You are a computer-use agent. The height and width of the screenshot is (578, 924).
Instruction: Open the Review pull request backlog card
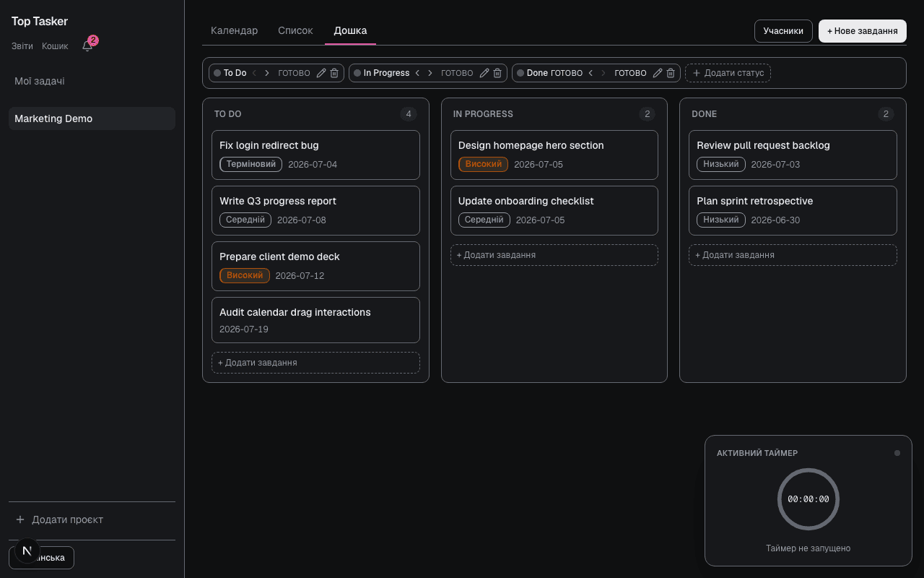click(x=793, y=155)
